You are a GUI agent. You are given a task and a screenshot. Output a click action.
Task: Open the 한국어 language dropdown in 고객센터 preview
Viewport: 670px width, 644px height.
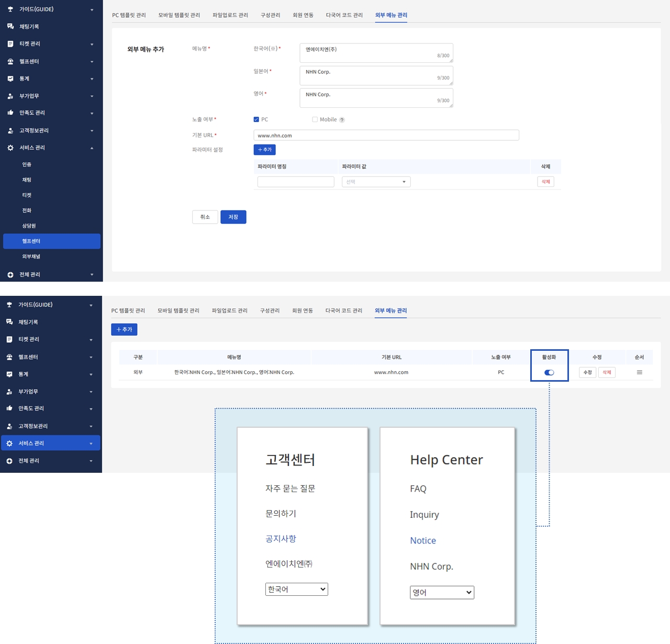coord(296,589)
